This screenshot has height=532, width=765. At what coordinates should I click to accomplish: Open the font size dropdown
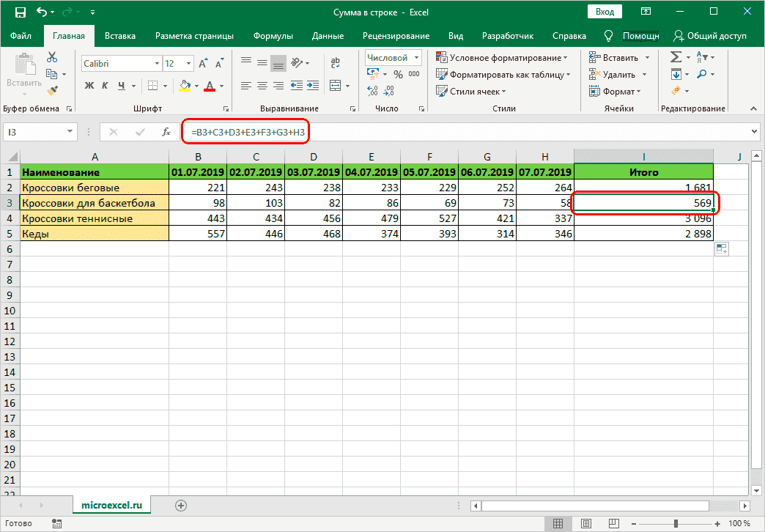coord(188,64)
